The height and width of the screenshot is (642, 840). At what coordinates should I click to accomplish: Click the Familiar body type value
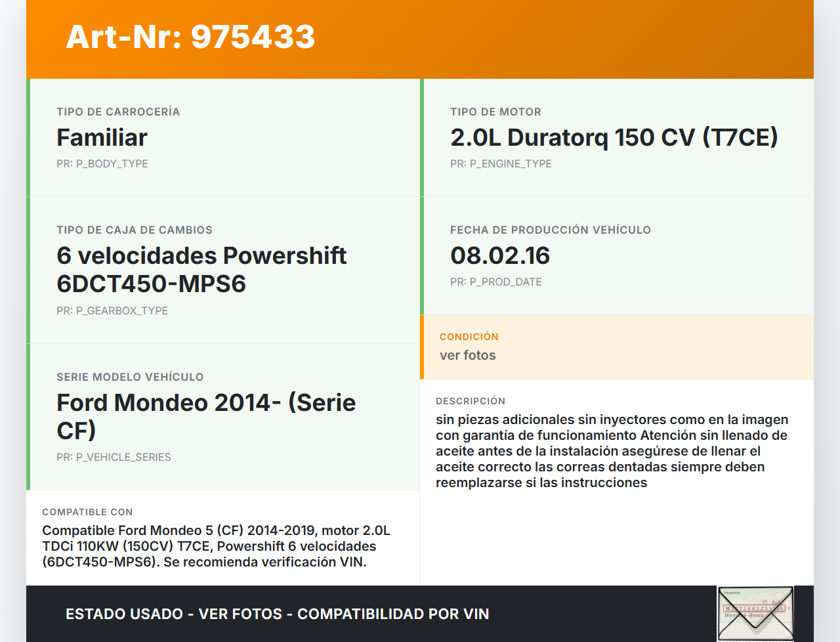coord(102,138)
